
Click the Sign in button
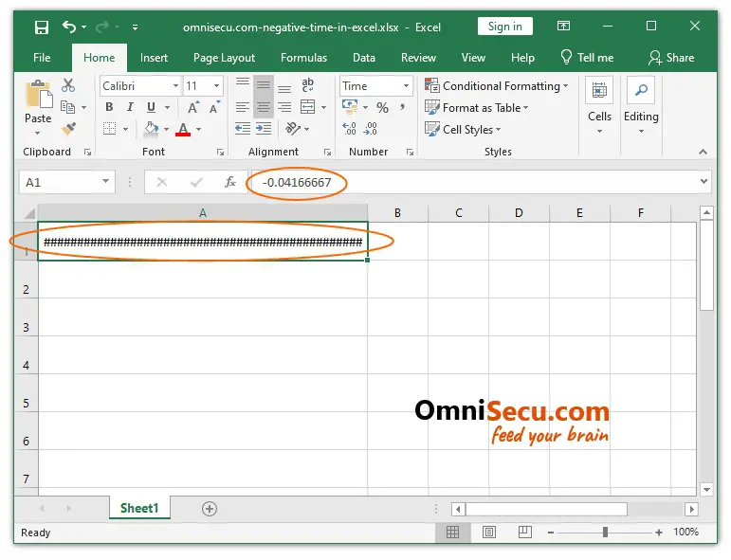tap(505, 27)
